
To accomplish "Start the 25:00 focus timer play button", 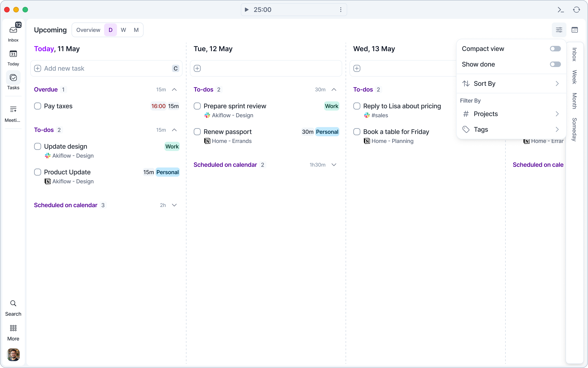I will (x=247, y=9).
